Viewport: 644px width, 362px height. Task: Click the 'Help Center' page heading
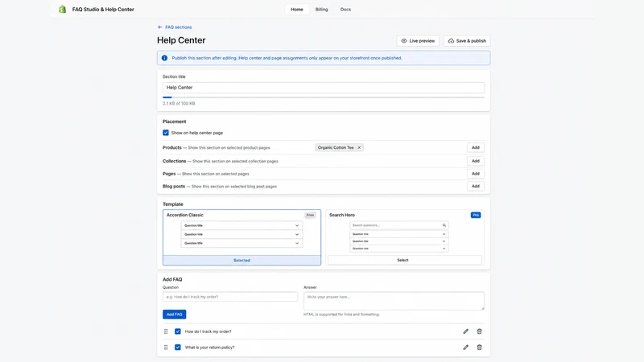pyautogui.click(x=181, y=40)
